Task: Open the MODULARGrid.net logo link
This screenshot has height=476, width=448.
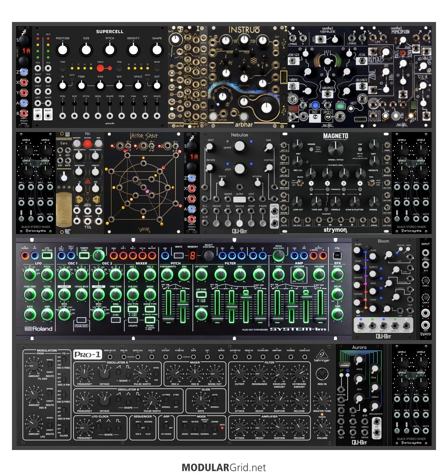Action: tap(224, 467)
